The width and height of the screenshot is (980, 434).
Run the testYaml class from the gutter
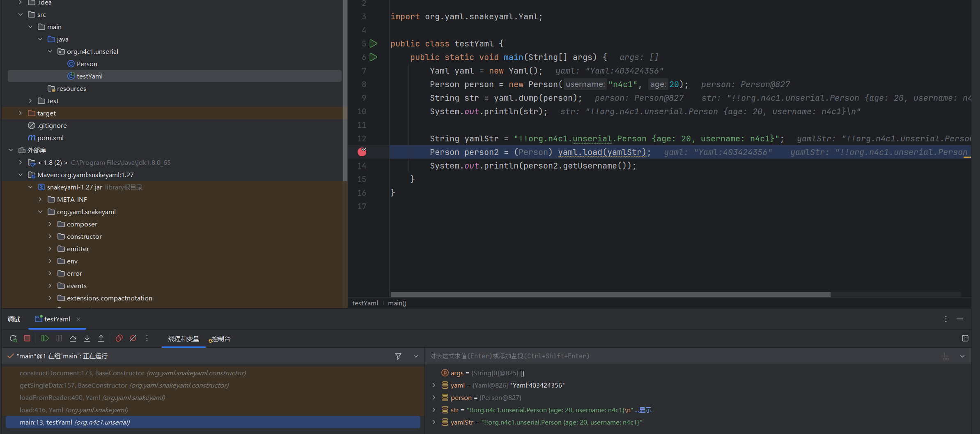[x=373, y=44]
